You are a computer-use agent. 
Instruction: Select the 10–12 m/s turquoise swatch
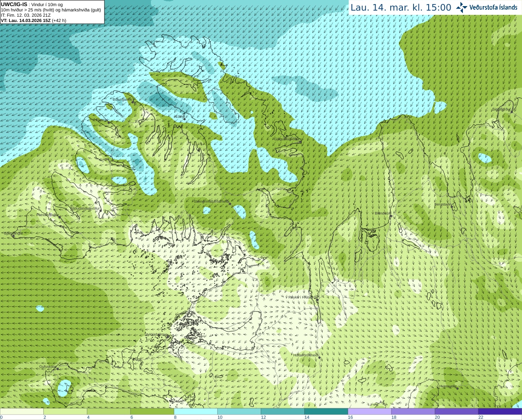coord(239,411)
